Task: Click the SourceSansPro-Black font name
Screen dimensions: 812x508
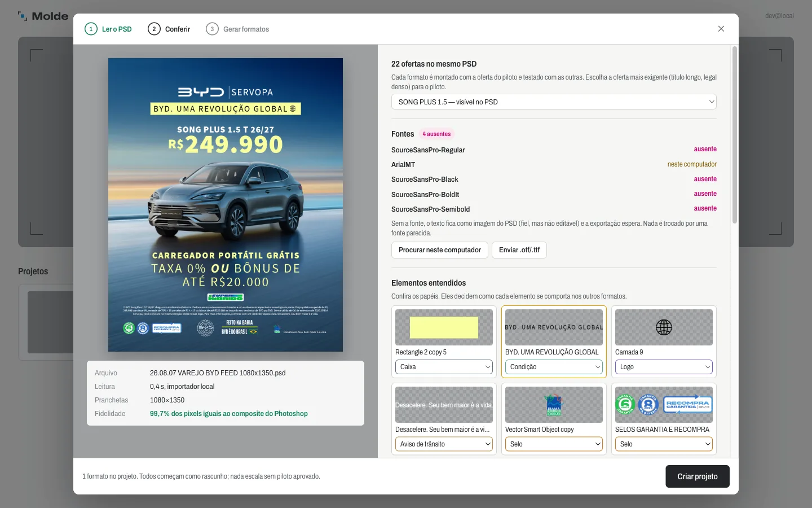Action: pyautogui.click(x=425, y=179)
